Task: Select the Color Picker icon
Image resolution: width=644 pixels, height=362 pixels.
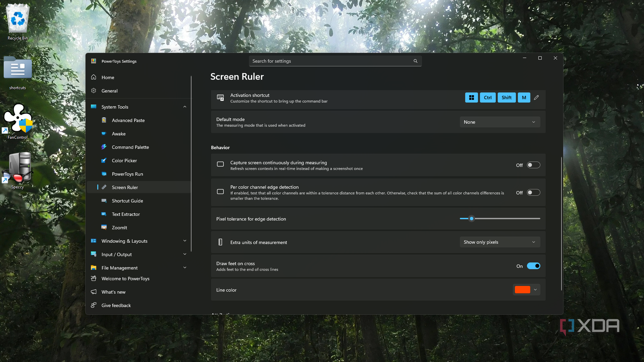Action: [104, 160]
